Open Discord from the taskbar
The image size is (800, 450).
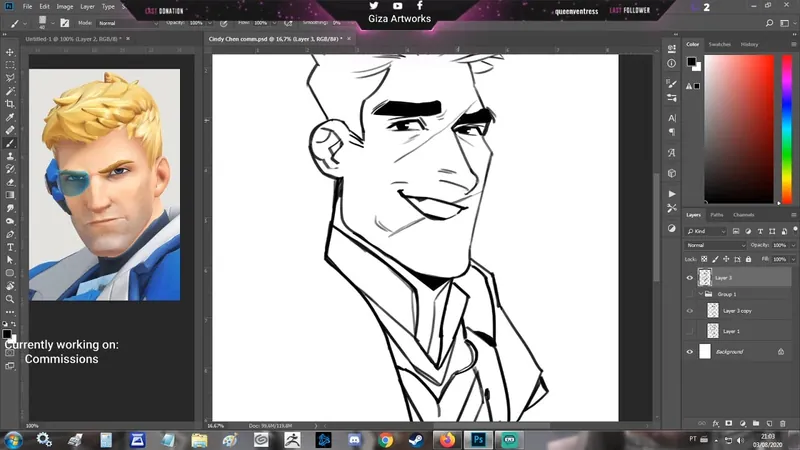click(x=354, y=440)
